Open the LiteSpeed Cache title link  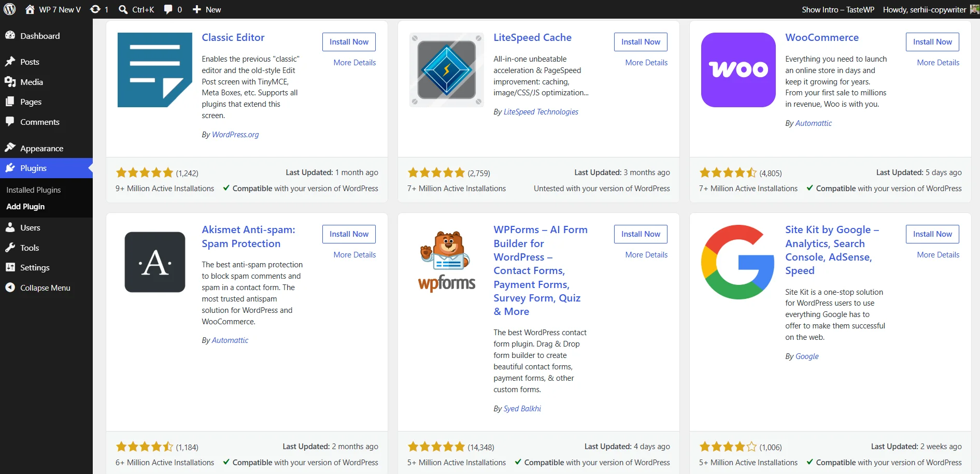[532, 37]
